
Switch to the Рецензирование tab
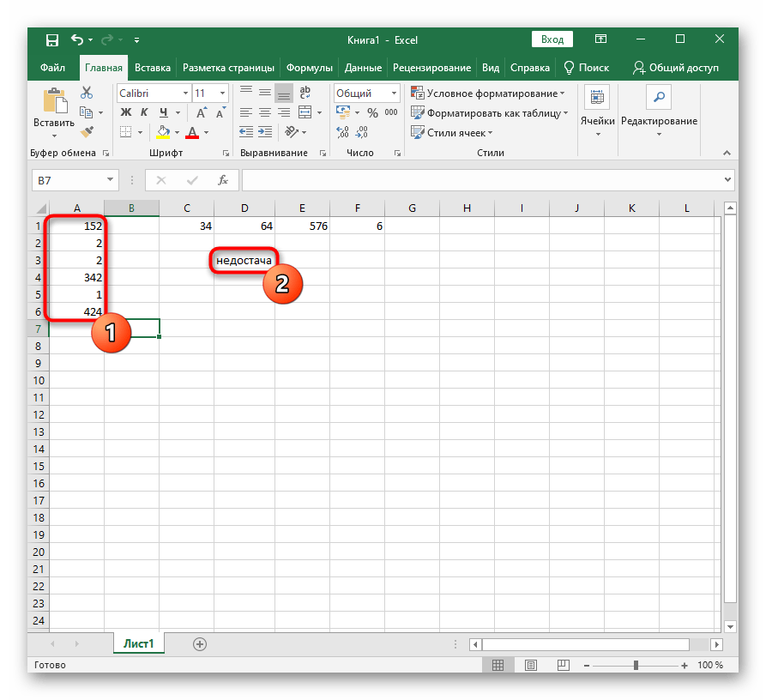click(x=431, y=68)
